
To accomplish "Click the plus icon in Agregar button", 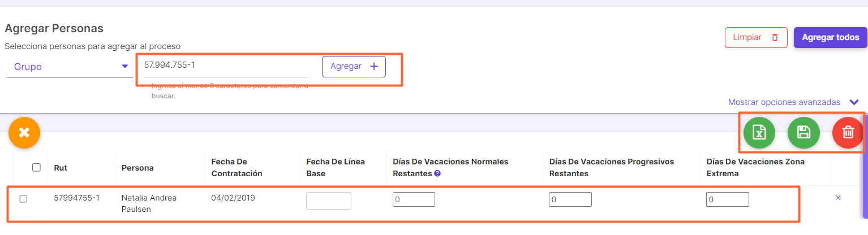I will (373, 66).
